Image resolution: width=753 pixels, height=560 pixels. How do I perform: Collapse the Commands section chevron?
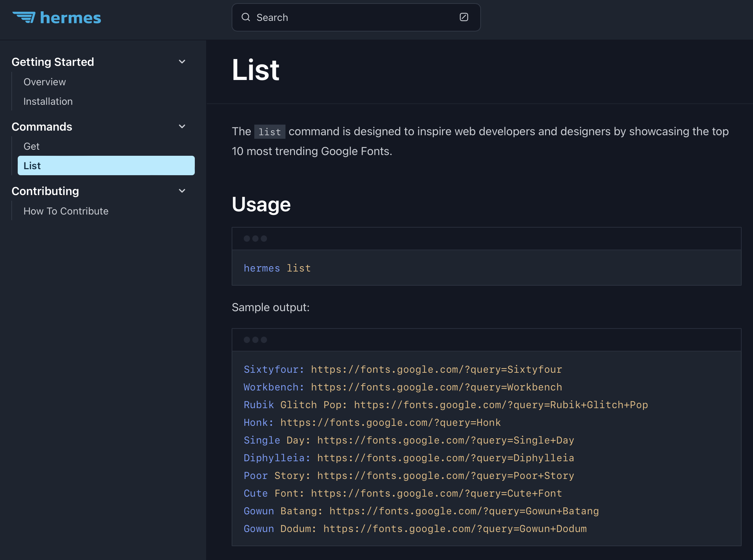[182, 126]
